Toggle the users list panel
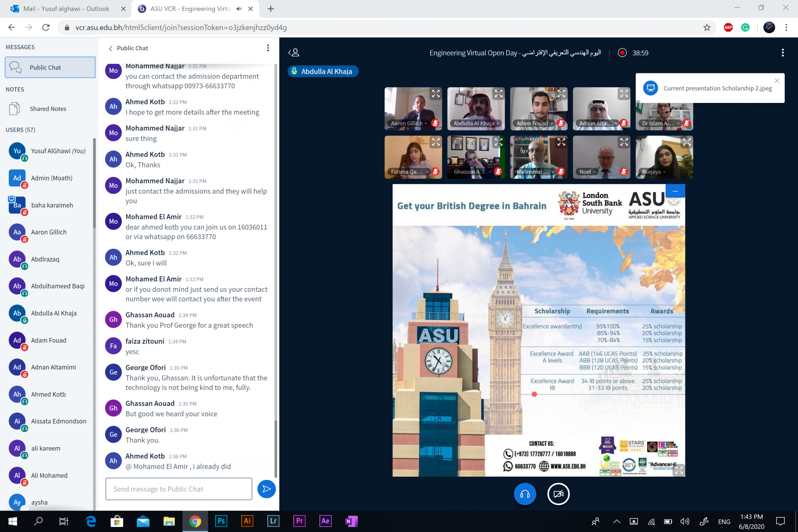Image resolution: width=798 pixels, height=532 pixels. (294, 53)
